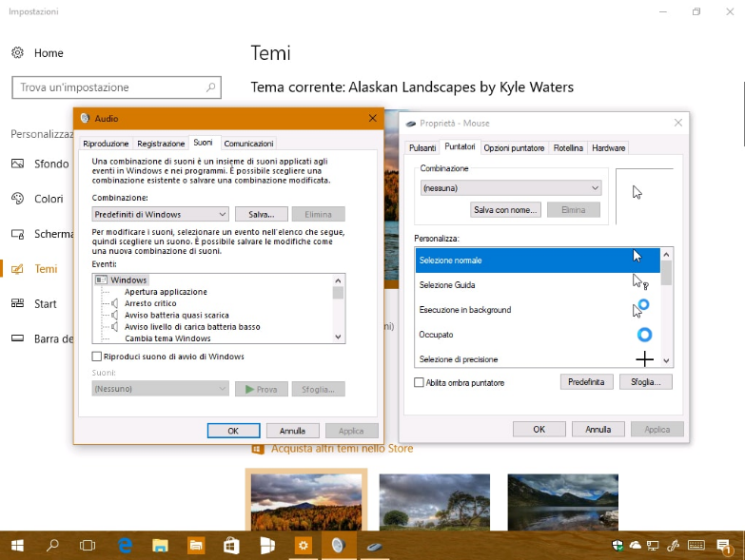Select lake mountain theme thumbnail

pyautogui.click(x=562, y=502)
